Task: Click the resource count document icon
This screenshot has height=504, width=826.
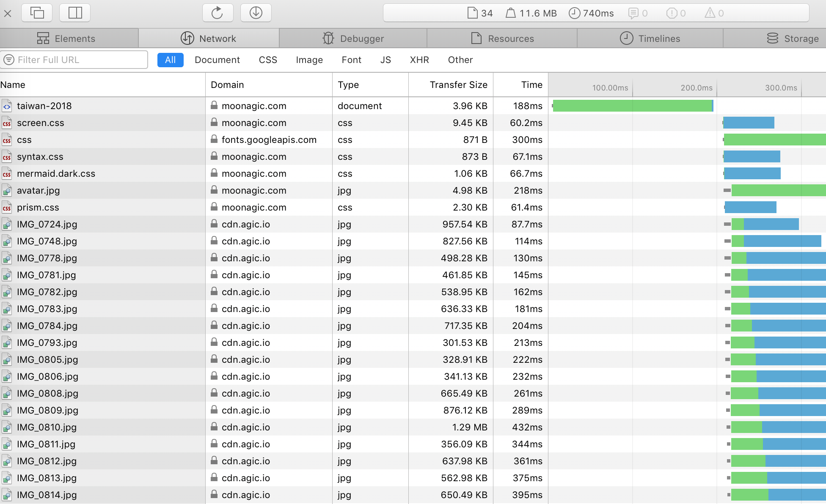Action: [472, 13]
